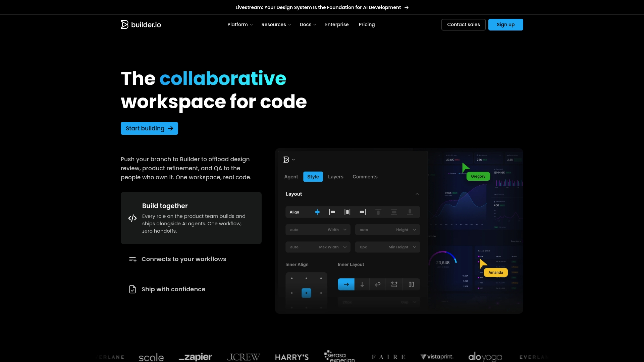Viewport: 644px width, 362px height.
Task: Collapse the Layout section chevron
Action: pos(417,194)
